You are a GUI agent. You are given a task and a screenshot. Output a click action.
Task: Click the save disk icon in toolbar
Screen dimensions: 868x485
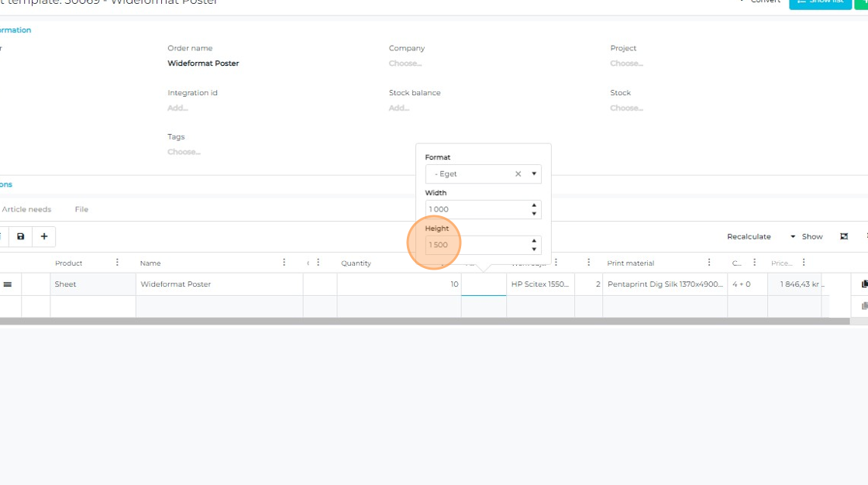(21, 236)
